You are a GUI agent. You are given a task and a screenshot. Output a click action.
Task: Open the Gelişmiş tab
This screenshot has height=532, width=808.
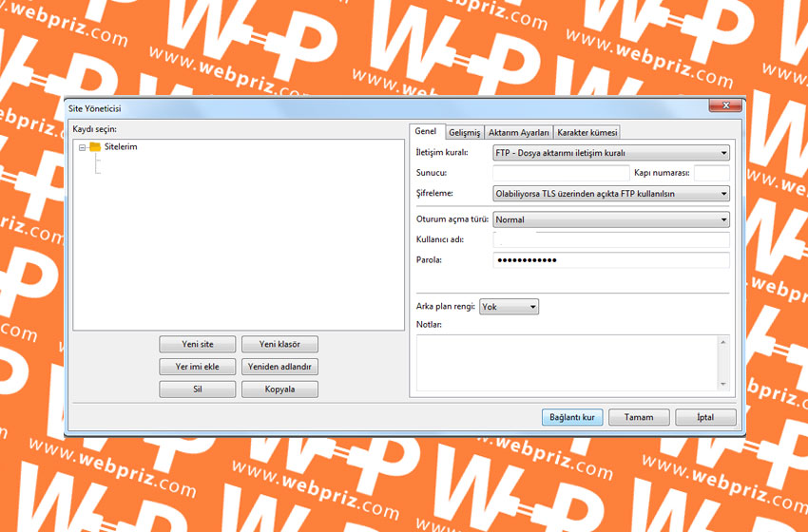coord(464,132)
